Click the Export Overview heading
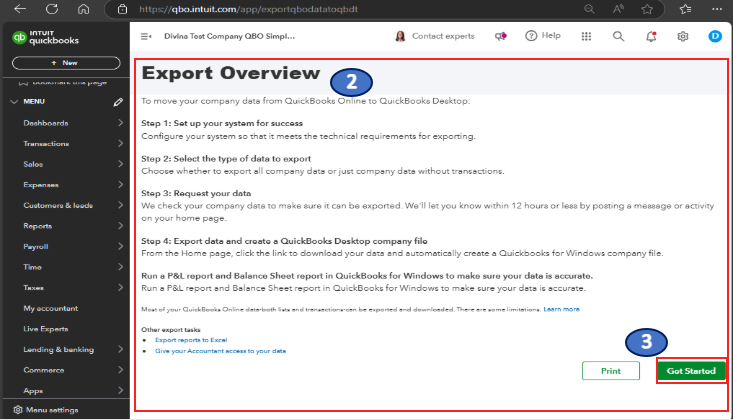 pyautogui.click(x=231, y=73)
